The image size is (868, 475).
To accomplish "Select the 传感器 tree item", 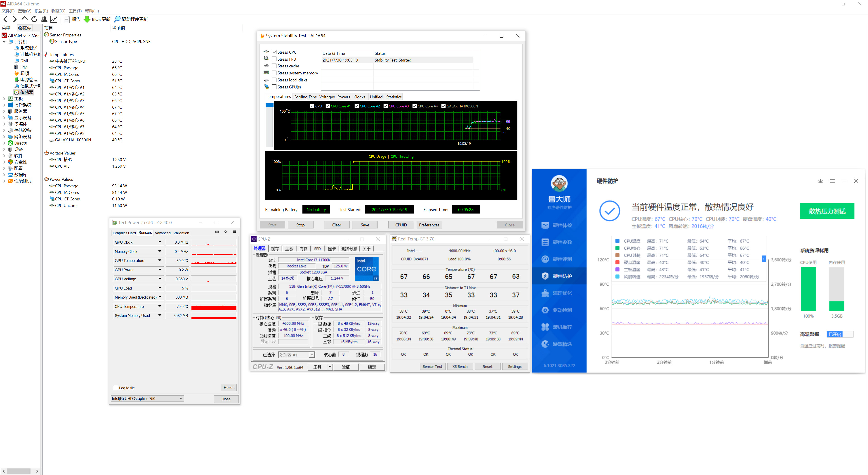I will tap(26, 92).
